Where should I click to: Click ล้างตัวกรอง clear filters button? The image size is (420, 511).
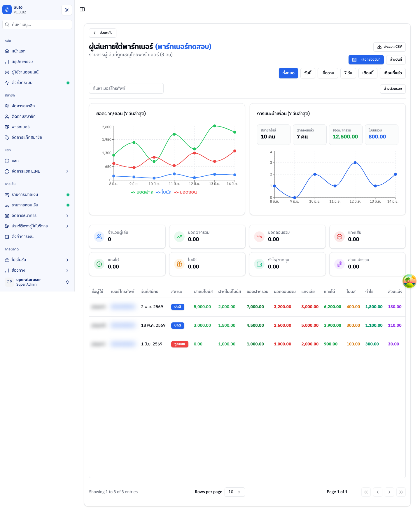[x=393, y=89]
